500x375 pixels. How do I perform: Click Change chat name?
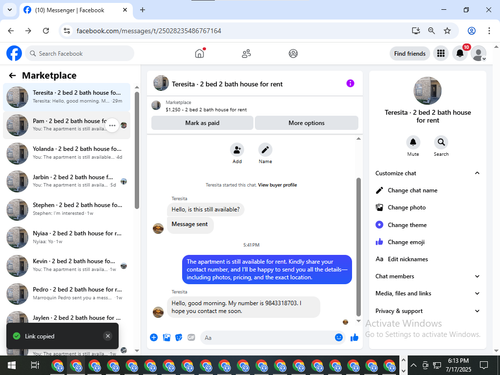coord(427,190)
